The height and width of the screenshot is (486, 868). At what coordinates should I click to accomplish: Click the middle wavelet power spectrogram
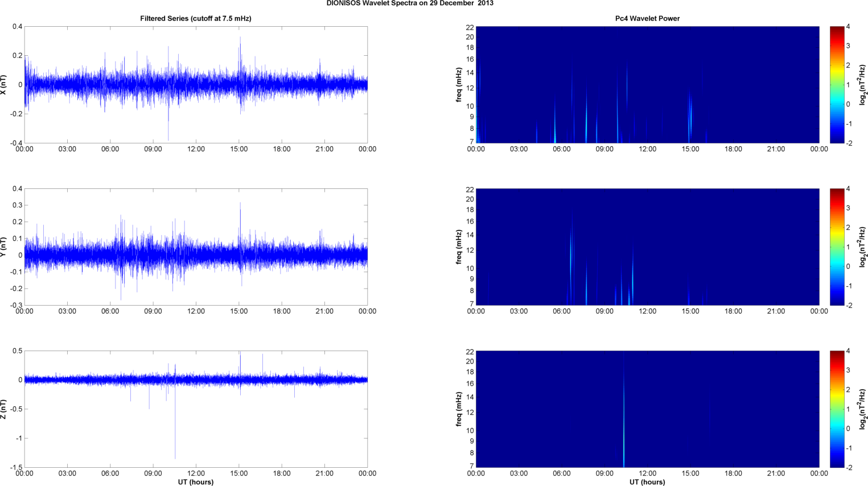(x=647, y=247)
